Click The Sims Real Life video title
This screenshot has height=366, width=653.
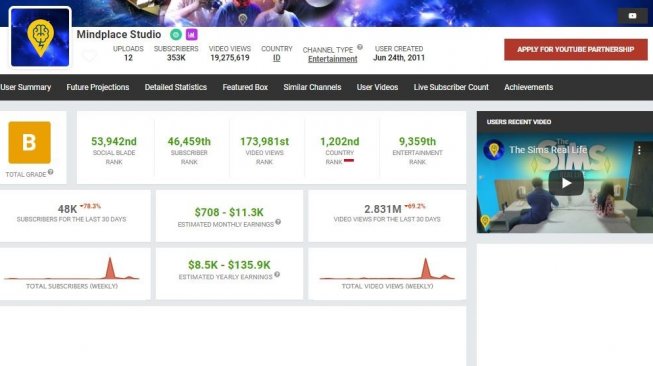(x=548, y=149)
